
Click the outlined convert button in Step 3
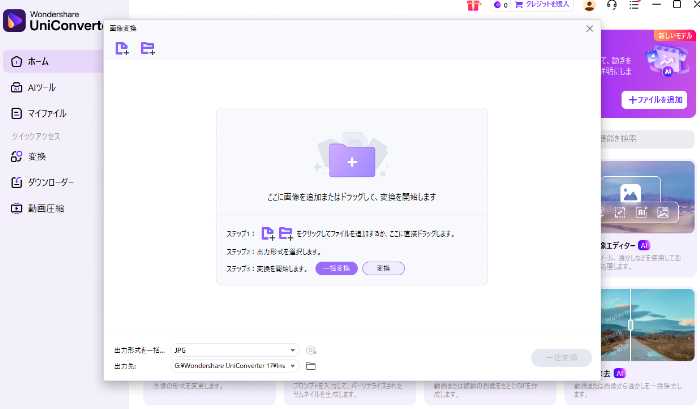(383, 268)
